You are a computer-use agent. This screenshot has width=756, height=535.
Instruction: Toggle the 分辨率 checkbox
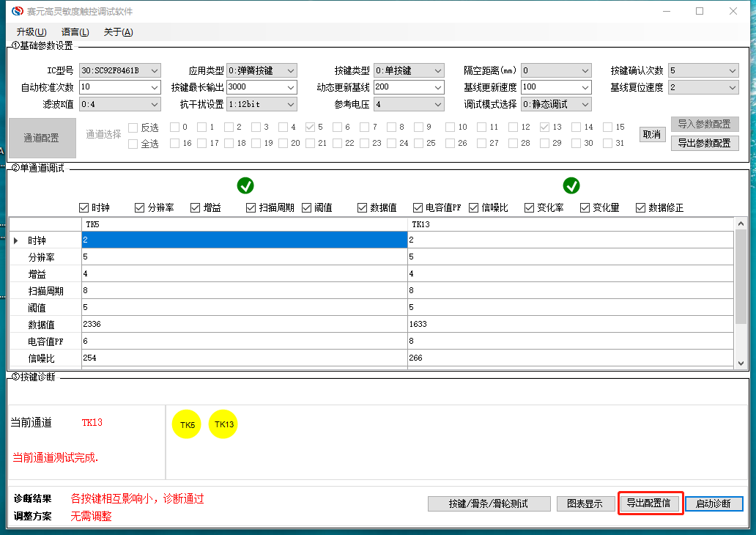pyautogui.click(x=140, y=208)
